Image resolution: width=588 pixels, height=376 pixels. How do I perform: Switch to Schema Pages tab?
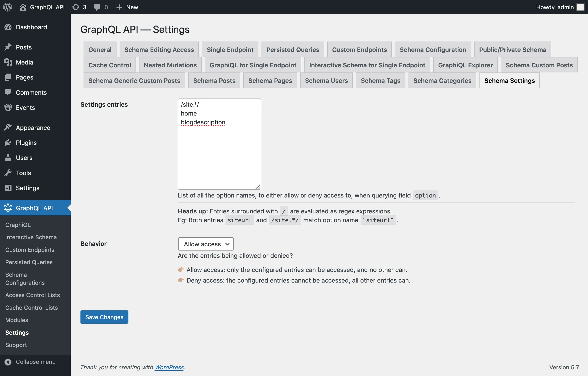(x=270, y=80)
